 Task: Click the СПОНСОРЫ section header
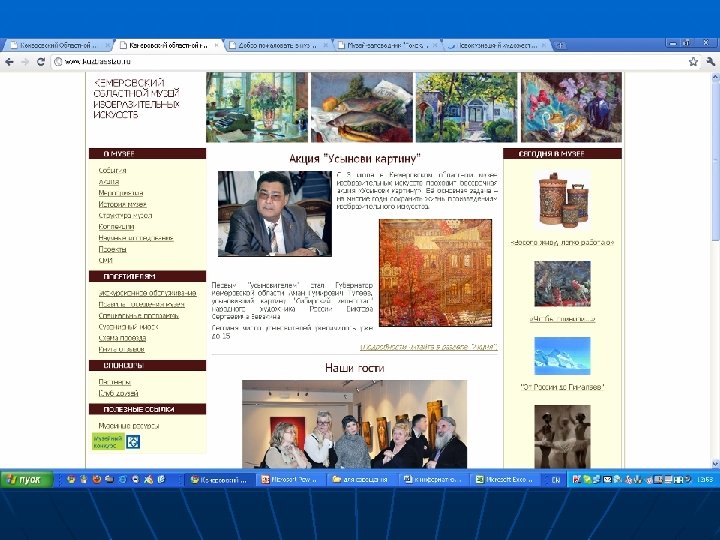coord(147,366)
